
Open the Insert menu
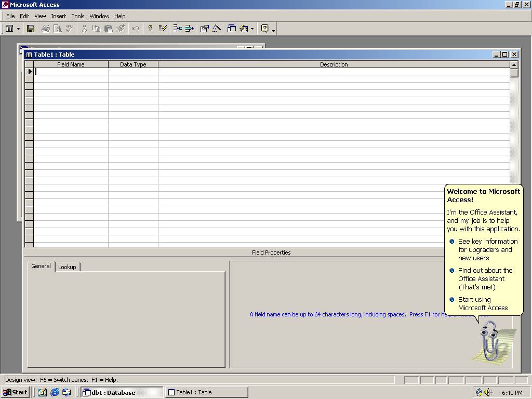(58, 16)
